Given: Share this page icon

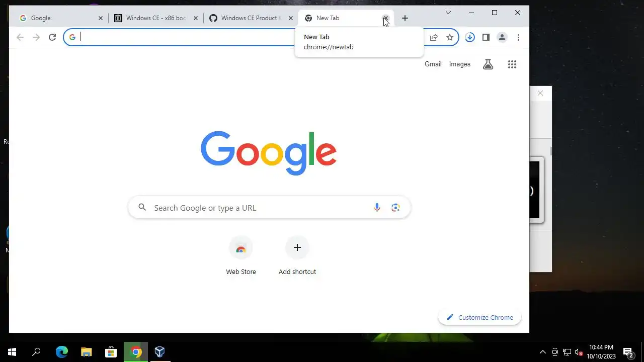Looking at the screenshot, I should pyautogui.click(x=434, y=37).
